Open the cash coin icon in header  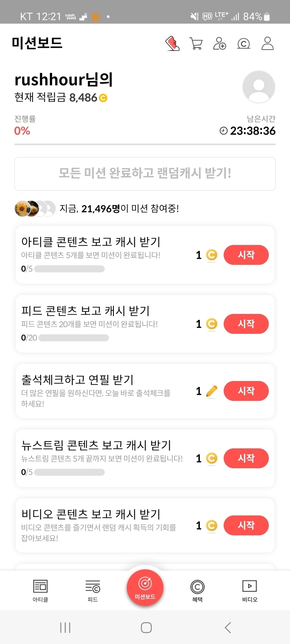point(244,44)
